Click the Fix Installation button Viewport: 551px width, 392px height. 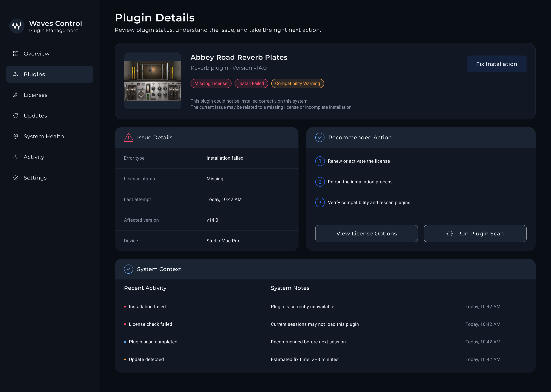pyautogui.click(x=496, y=64)
